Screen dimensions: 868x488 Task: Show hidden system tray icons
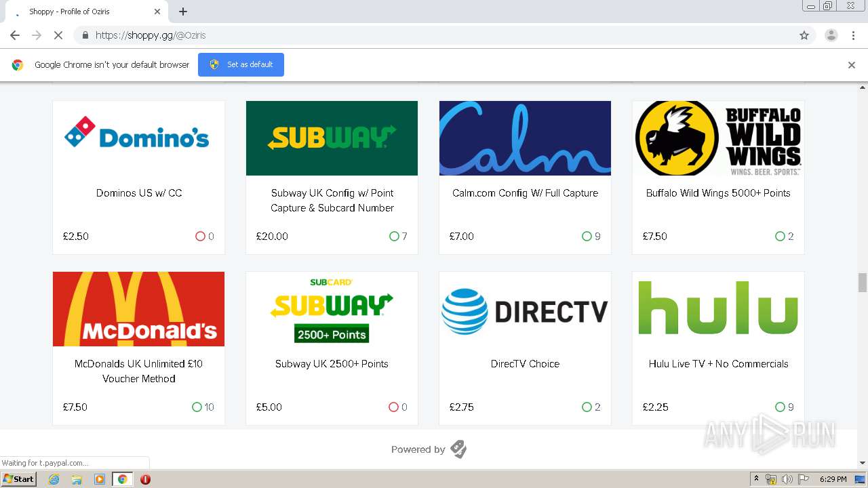[x=757, y=479]
